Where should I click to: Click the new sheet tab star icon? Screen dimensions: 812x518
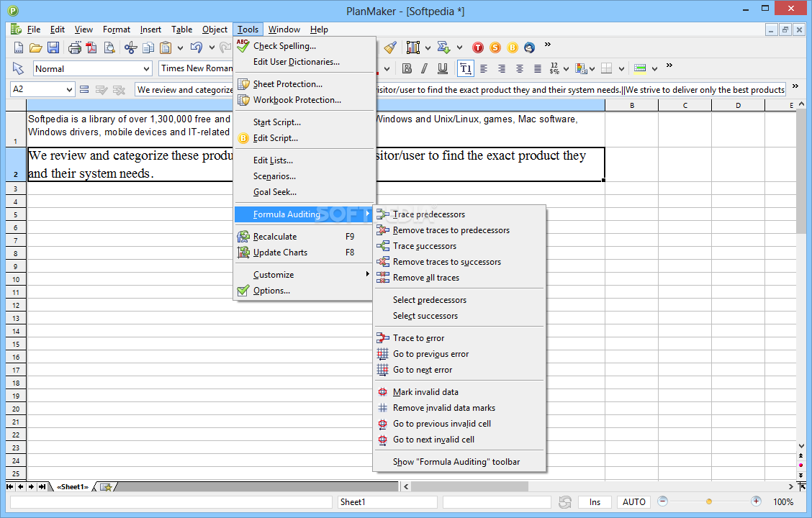[106, 487]
